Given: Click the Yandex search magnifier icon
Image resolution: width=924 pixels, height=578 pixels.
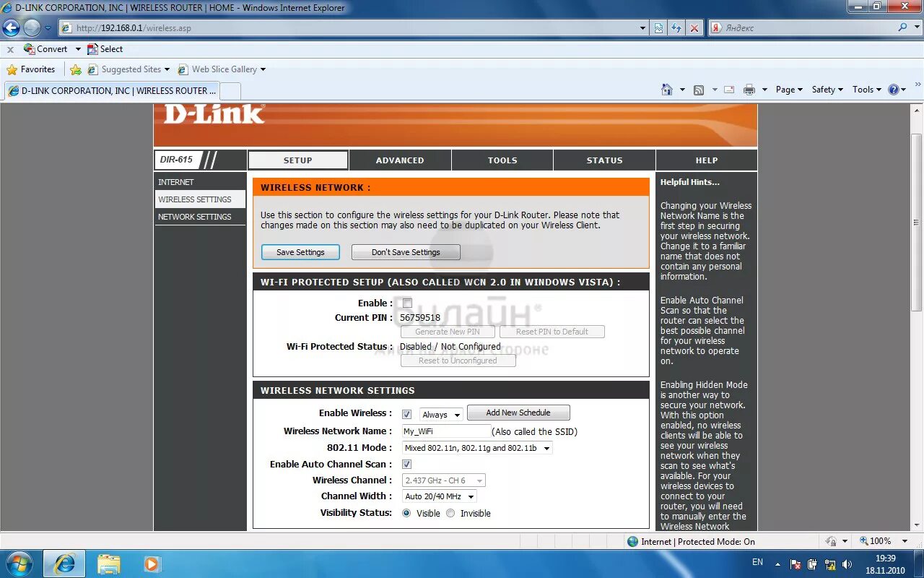Looking at the screenshot, I should (902, 27).
